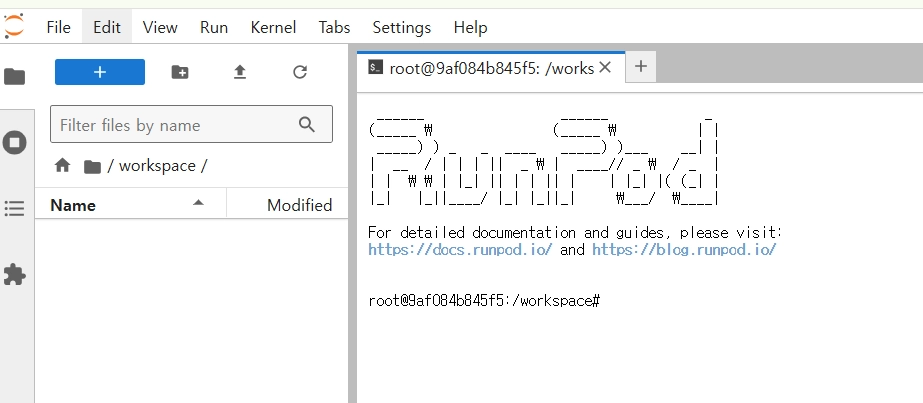Create a new folder
This screenshot has height=403, width=923.
click(180, 72)
